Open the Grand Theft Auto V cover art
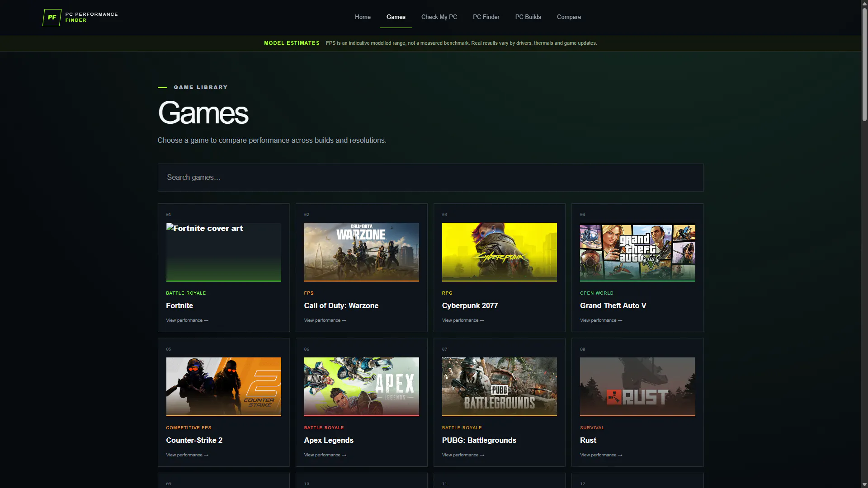This screenshot has width=868, height=488. tap(637, 252)
